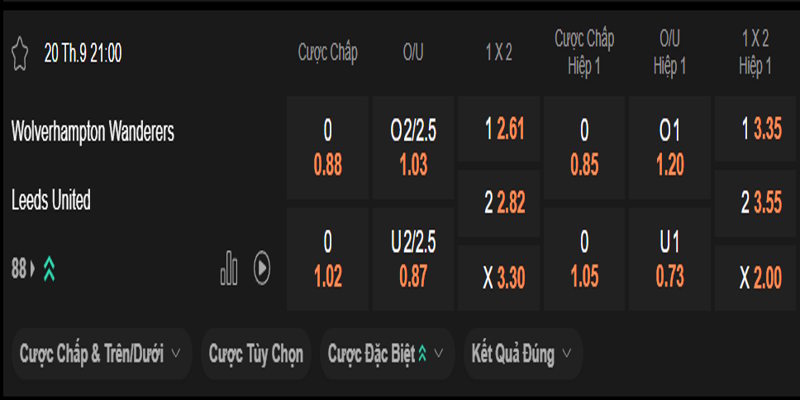Pick home win 1 at 2.61
Viewport: 800px width, 400px height.
click(x=498, y=129)
